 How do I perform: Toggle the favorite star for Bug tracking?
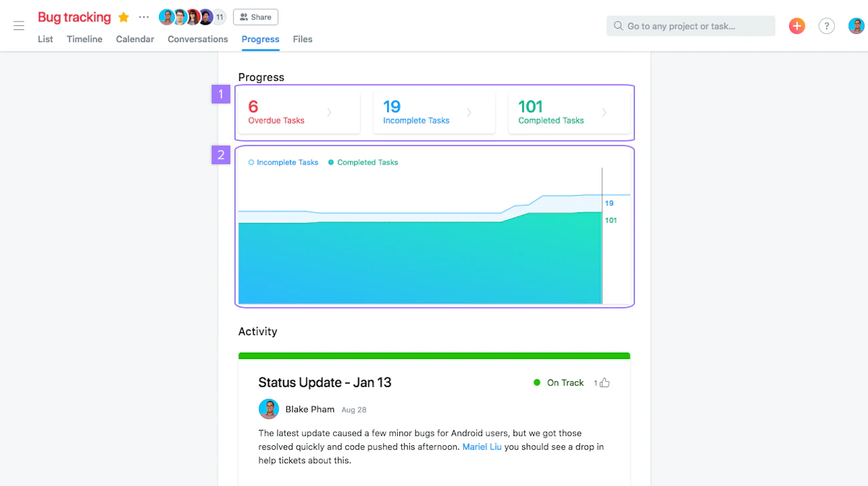124,17
